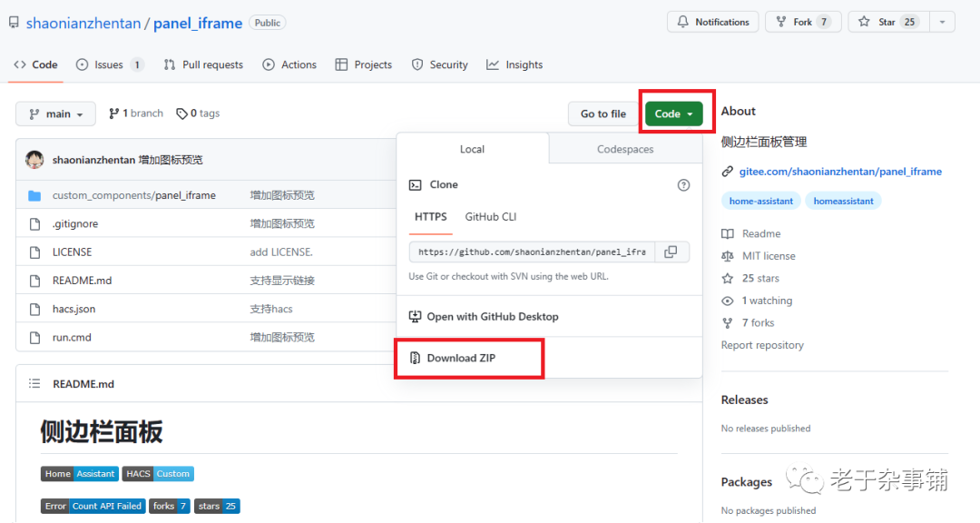Screen dimensions: 980x523
Task: Open the 支持hacs commit message
Action: pos(271,309)
